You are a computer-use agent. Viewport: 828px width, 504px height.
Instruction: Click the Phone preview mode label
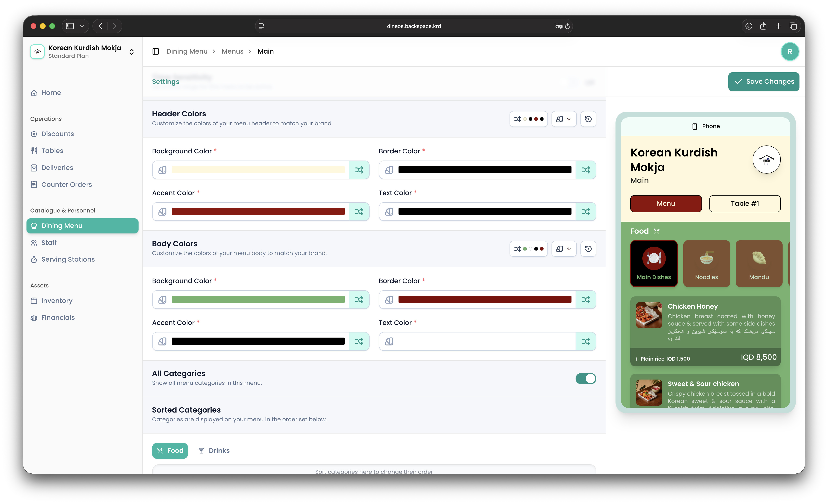tap(706, 126)
